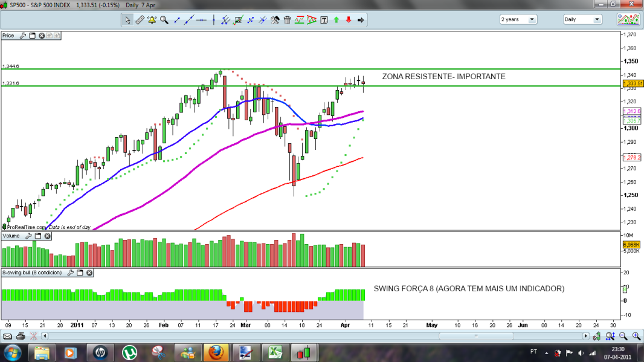Select the horizontal line tool
Viewport: 644px width, 362px height.
click(201, 20)
